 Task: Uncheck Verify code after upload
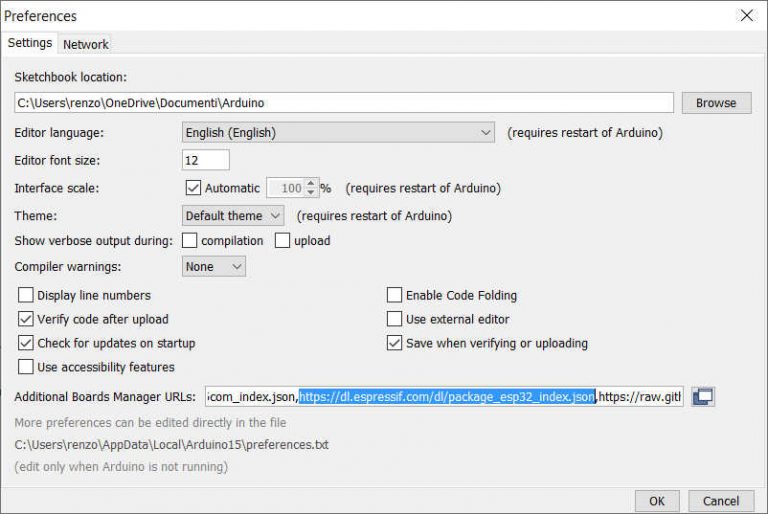(25, 319)
